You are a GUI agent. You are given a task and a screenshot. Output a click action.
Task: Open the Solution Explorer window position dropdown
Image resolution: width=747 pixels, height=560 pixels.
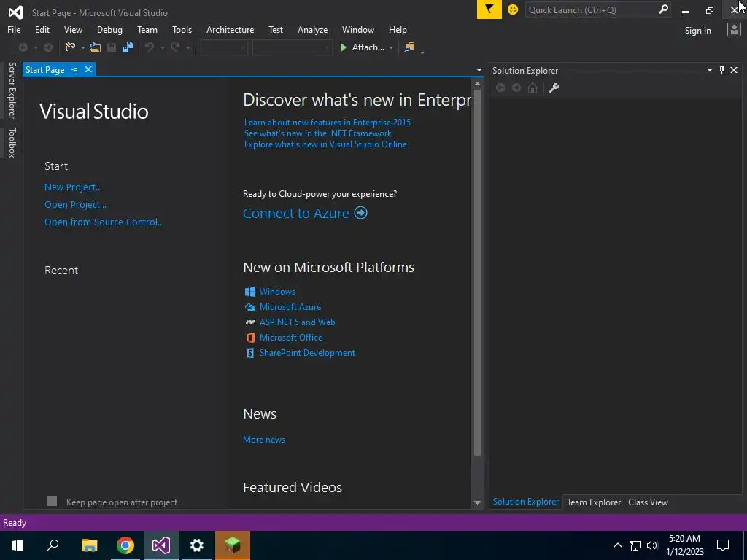(x=709, y=70)
